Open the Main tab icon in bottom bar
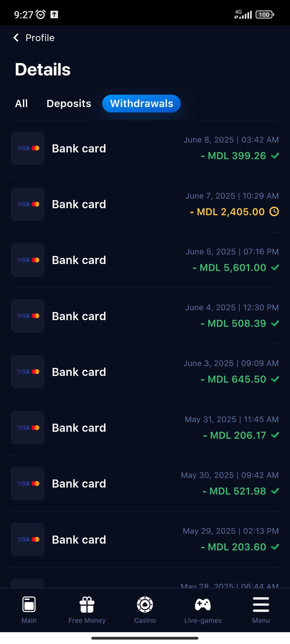 [x=29, y=604]
